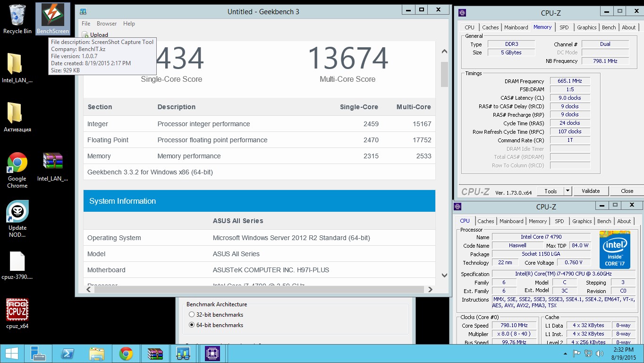Click the Multi-Core Score 13674
The height and width of the screenshot is (363, 644).
[x=348, y=59]
